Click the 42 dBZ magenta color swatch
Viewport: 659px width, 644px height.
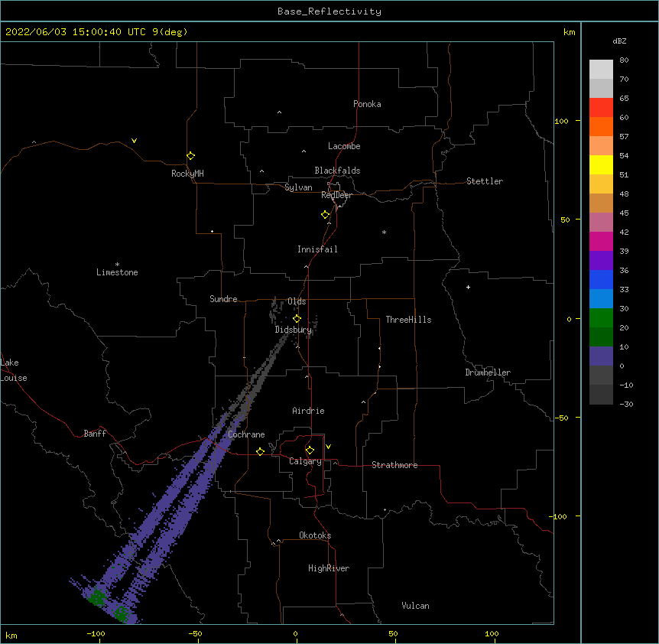coord(601,241)
